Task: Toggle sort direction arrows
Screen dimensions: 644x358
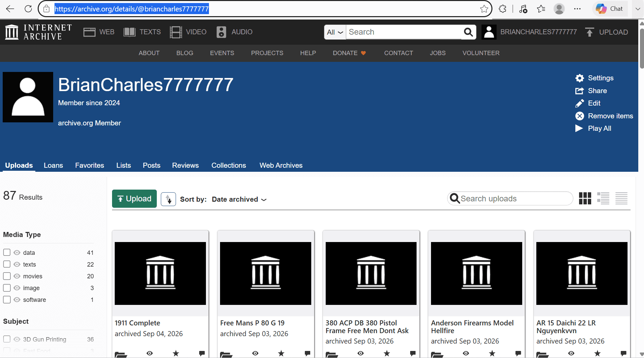Action: (168, 199)
